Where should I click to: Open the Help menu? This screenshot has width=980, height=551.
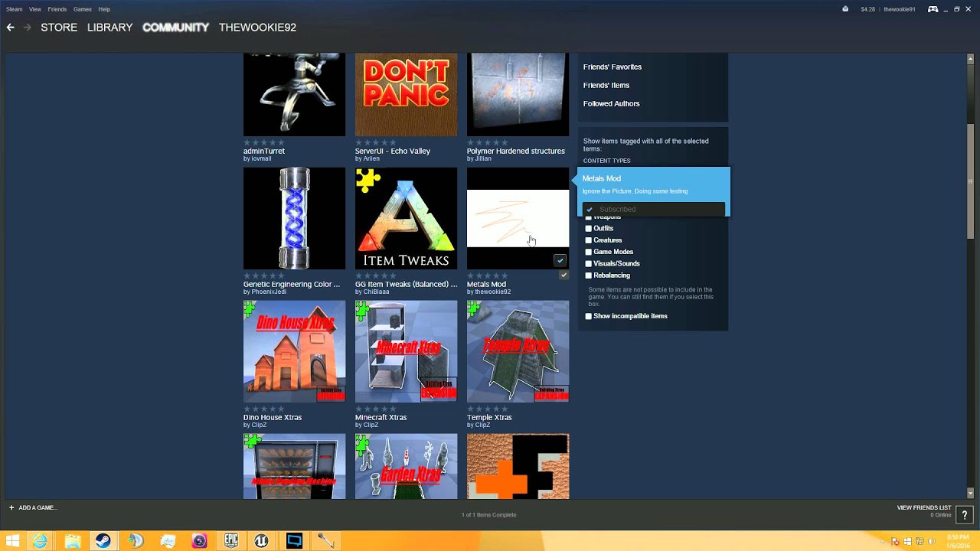pyautogui.click(x=104, y=9)
